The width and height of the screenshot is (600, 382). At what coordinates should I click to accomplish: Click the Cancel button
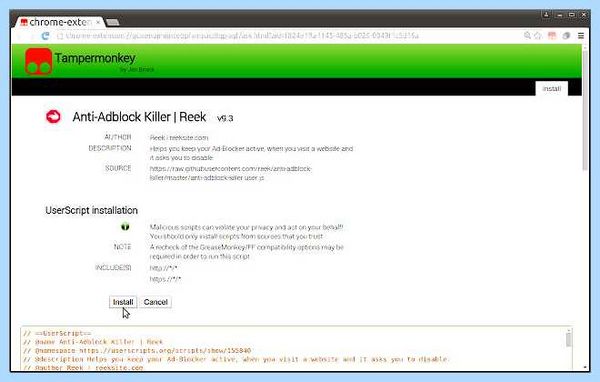tap(155, 302)
